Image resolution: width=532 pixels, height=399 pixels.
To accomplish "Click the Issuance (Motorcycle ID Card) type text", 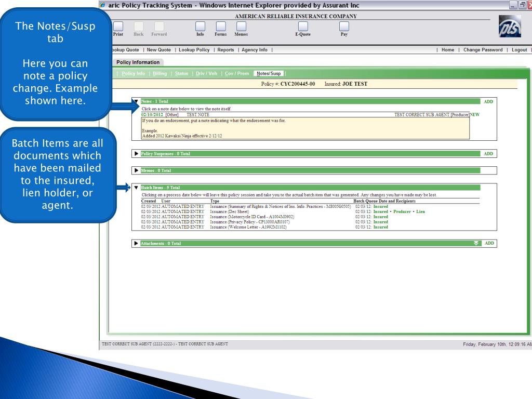I will pos(252,217).
